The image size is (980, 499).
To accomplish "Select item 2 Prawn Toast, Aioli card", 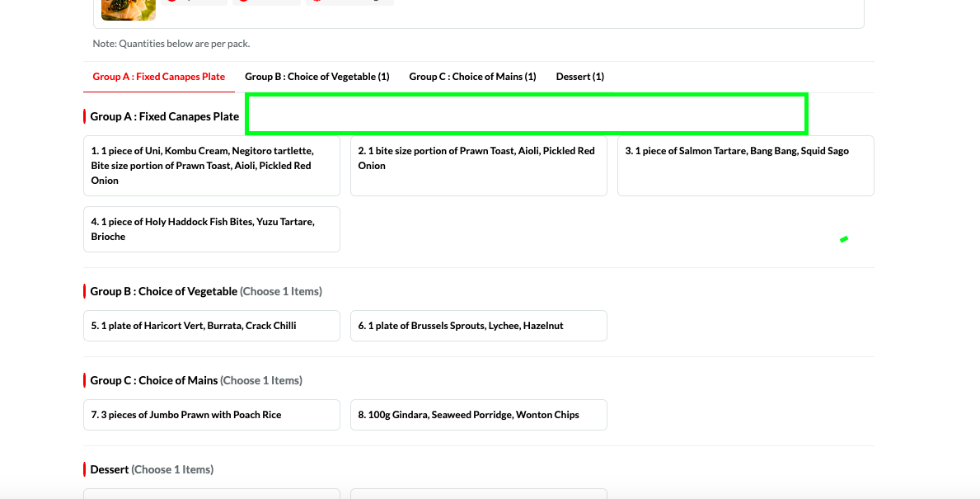I will (x=478, y=166).
